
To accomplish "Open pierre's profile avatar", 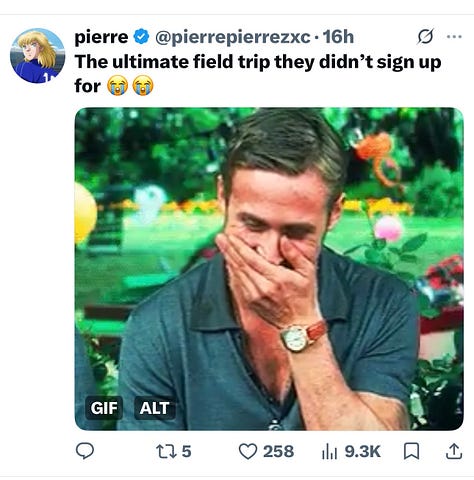I will point(38,56).
